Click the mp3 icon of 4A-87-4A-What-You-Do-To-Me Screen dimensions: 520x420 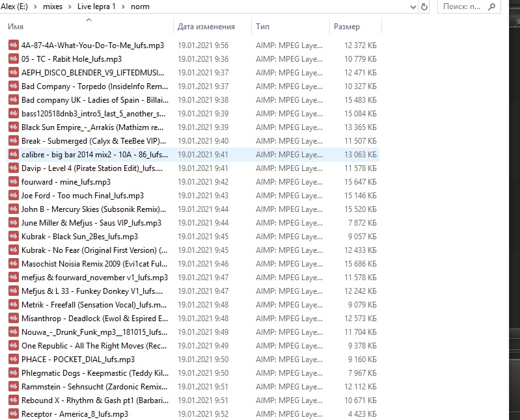[x=14, y=45]
